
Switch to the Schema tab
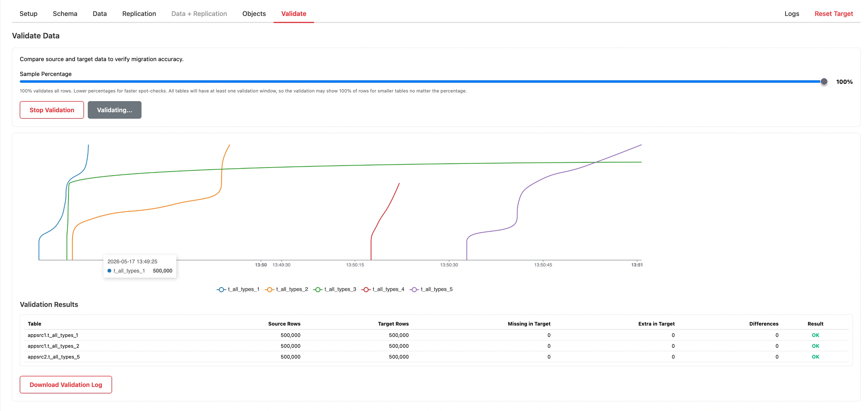(65, 14)
